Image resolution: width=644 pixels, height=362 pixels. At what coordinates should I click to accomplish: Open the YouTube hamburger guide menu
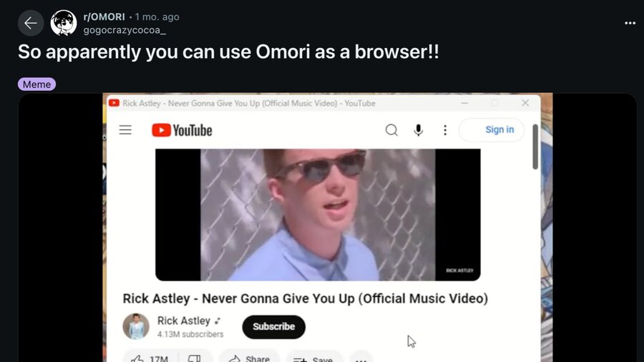point(125,130)
